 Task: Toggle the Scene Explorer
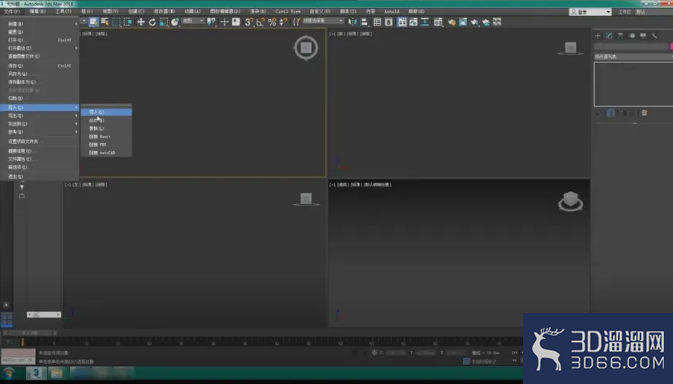pyautogui.click(x=377, y=22)
